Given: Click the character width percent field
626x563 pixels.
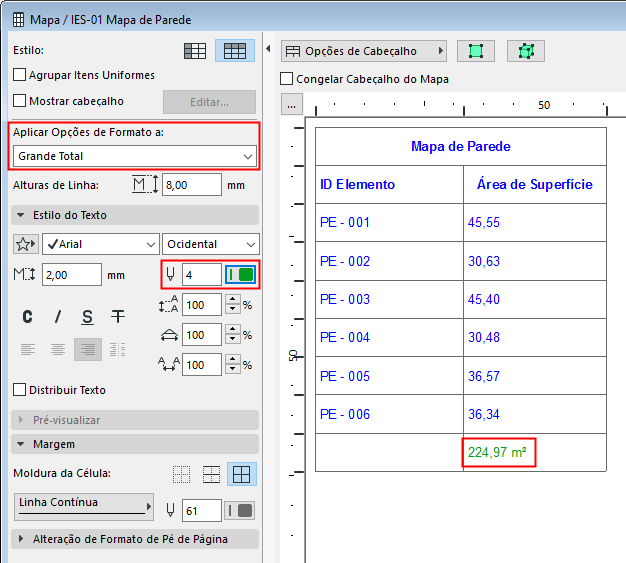Looking at the screenshot, I should tap(202, 335).
